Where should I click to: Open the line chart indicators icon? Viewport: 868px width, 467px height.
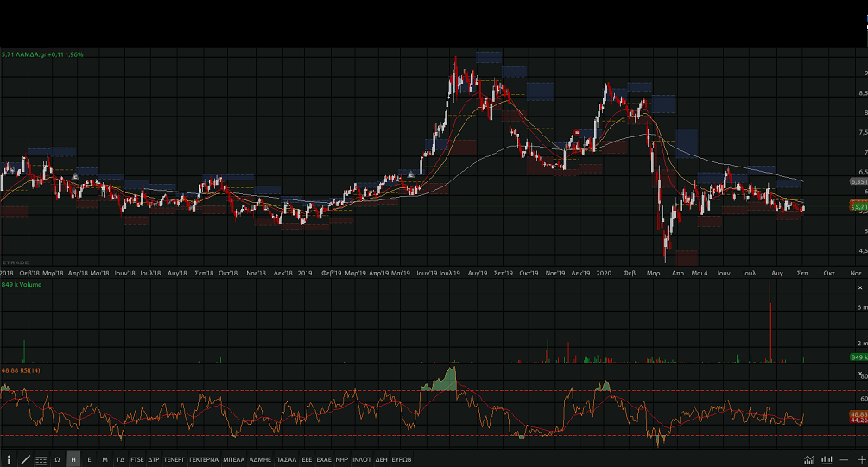(809, 459)
